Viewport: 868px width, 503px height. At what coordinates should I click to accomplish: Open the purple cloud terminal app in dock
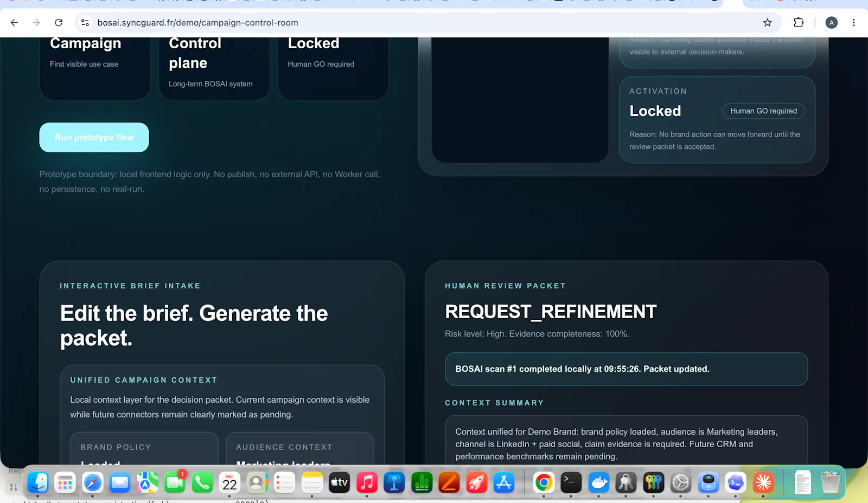(736, 482)
